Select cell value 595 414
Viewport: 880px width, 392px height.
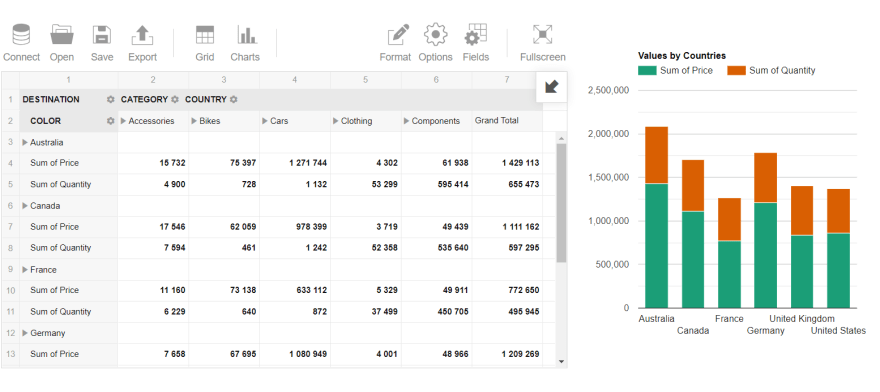pos(436,185)
